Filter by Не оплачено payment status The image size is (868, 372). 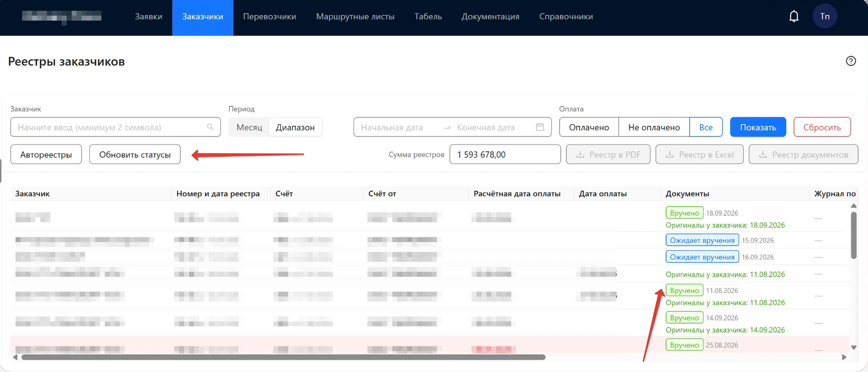[654, 127]
